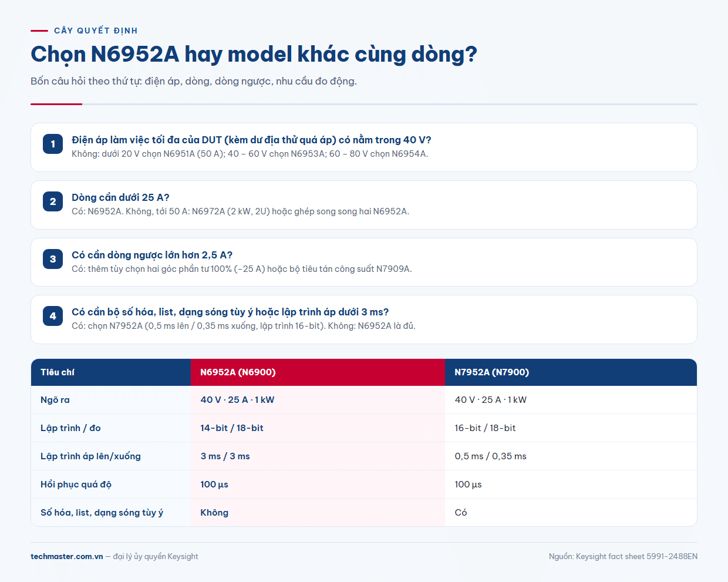Click the "16-bit / 18-bit" cell

pos(485,428)
